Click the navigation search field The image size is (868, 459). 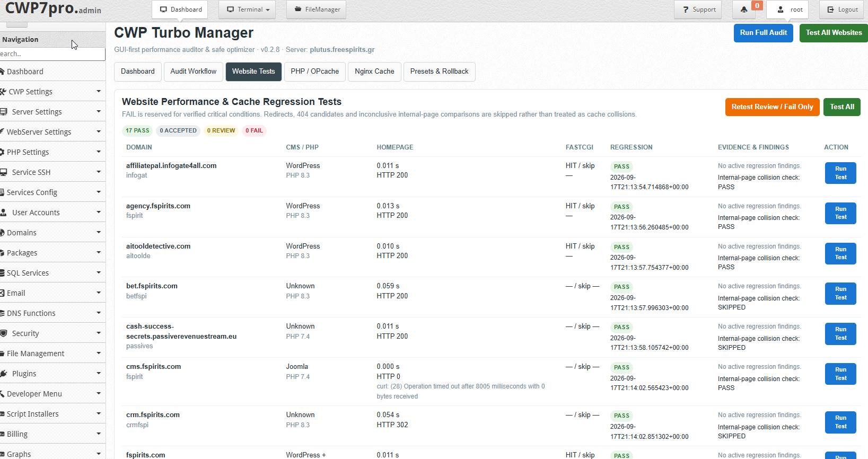click(52, 54)
